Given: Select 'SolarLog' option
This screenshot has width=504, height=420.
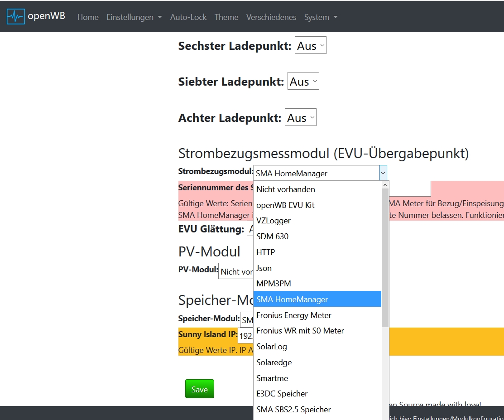Looking at the screenshot, I should (317, 346).
